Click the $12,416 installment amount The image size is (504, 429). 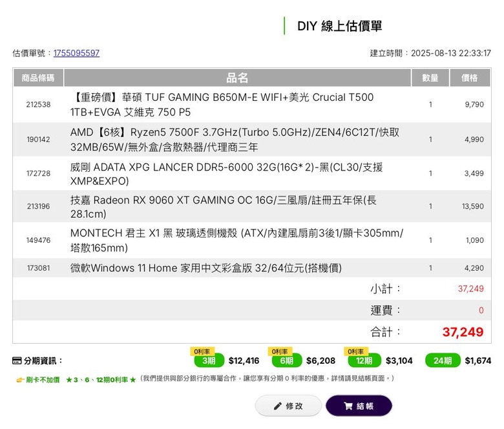point(244,361)
